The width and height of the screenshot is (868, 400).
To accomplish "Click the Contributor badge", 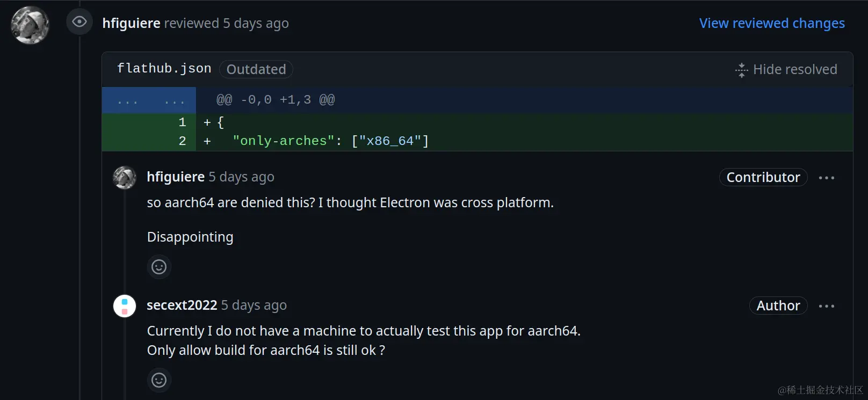I will click(x=763, y=177).
